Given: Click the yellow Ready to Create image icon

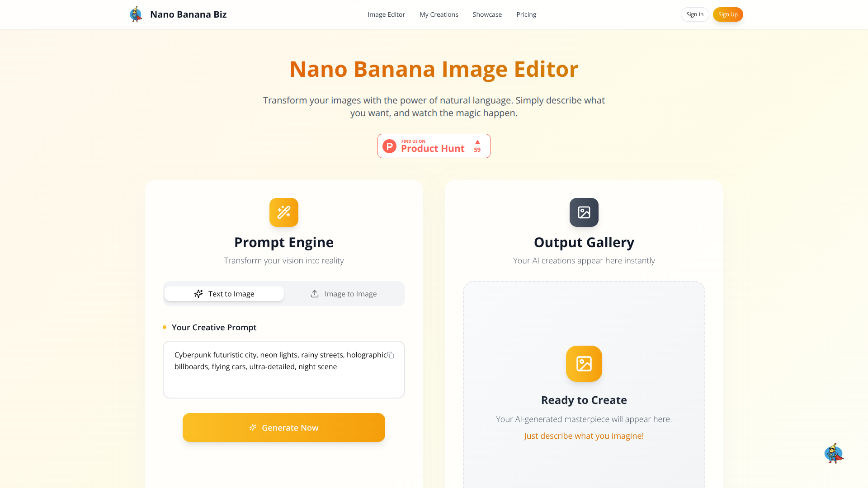Looking at the screenshot, I should [x=584, y=364].
